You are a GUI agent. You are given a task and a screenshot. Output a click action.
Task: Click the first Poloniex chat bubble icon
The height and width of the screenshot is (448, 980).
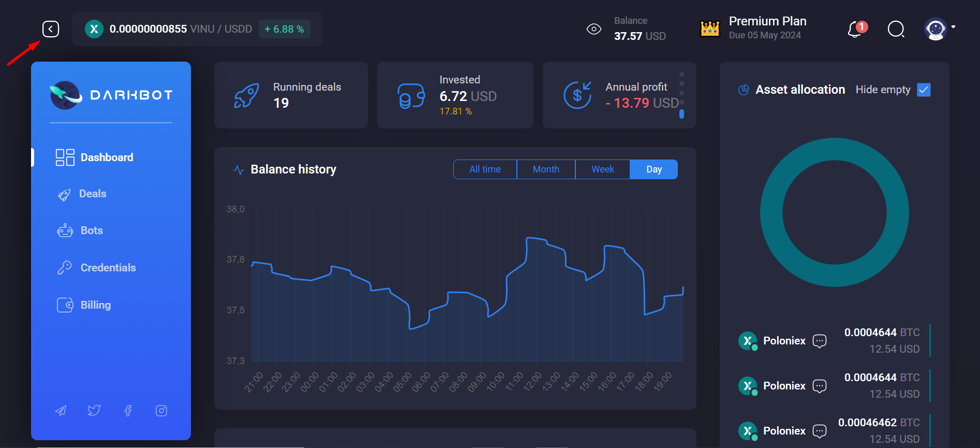(x=820, y=341)
